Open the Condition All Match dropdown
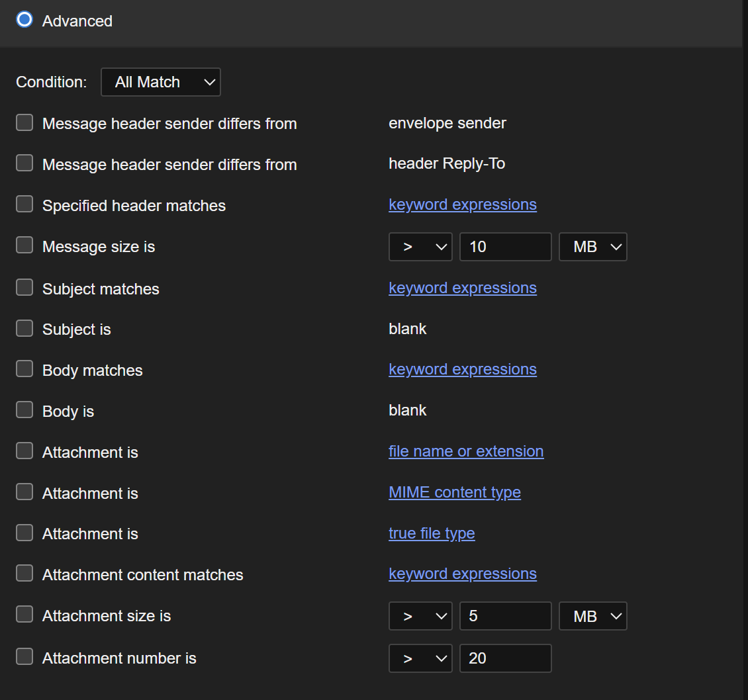Image resolution: width=748 pixels, height=700 pixels. [x=161, y=82]
